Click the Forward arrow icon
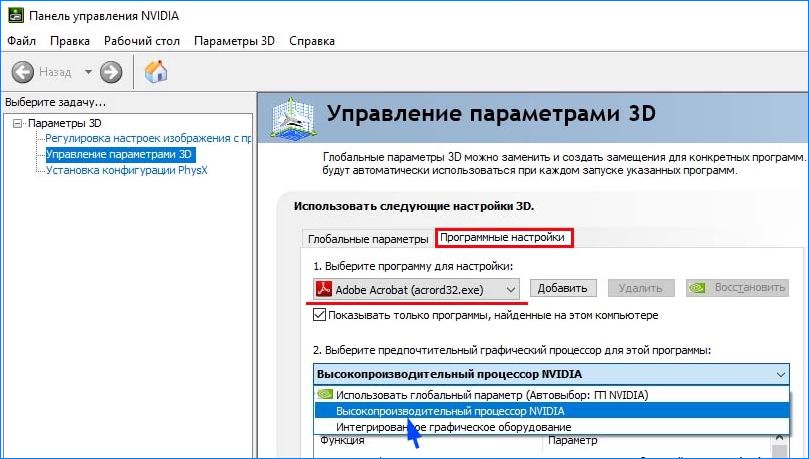The image size is (809, 459). (111, 72)
